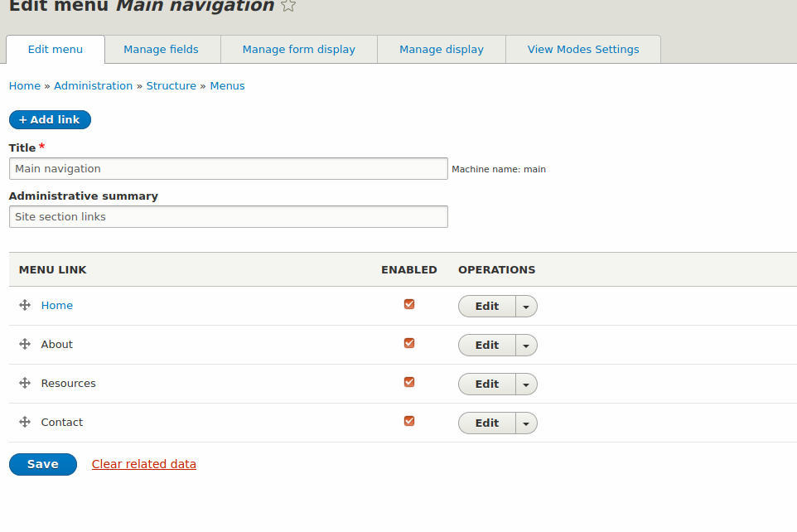Image resolution: width=797 pixels, height=532 pixels.
Task: Click the drag handle for About row
Action: pyautogui.click(x=25, y=345)
